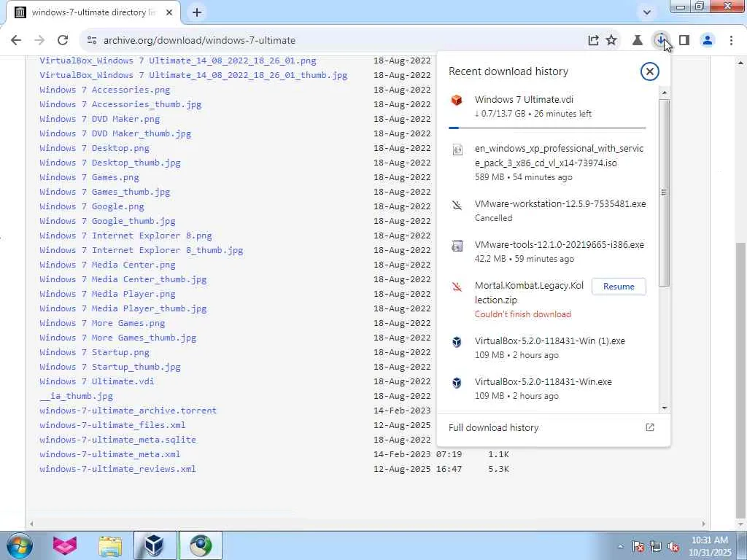Open Windows 7 Ultimate.vdi file link
Viewport: 747px width, 560px height.
click(97, 381)
